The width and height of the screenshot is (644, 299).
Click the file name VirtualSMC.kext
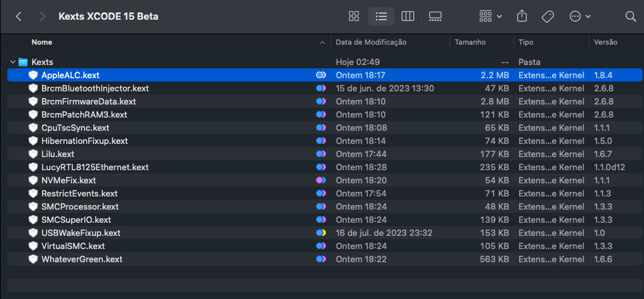(x=73, y=246)
